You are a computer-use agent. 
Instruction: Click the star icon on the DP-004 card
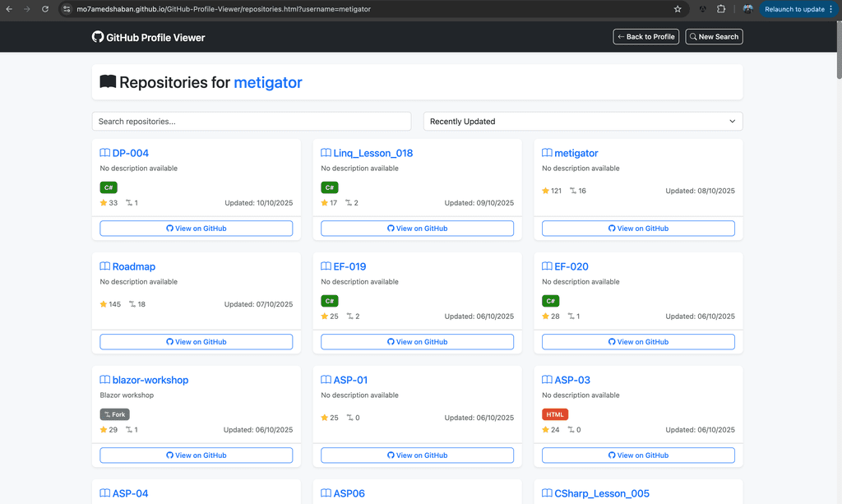coord(104,202)
